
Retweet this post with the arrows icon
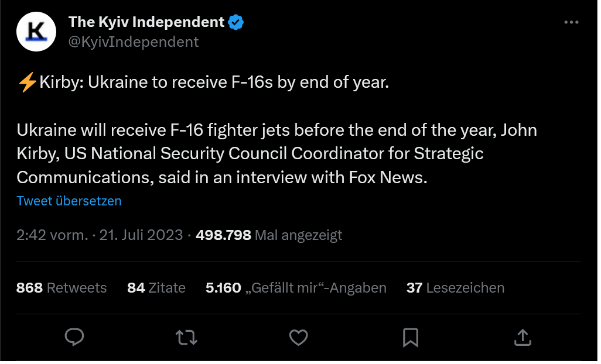(187, 336)
